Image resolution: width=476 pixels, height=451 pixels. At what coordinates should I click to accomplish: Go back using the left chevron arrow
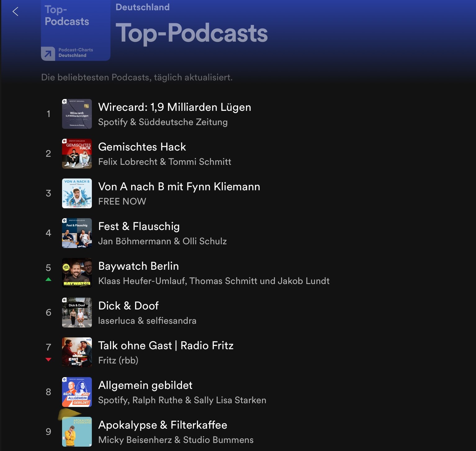(x=15, y=11)
